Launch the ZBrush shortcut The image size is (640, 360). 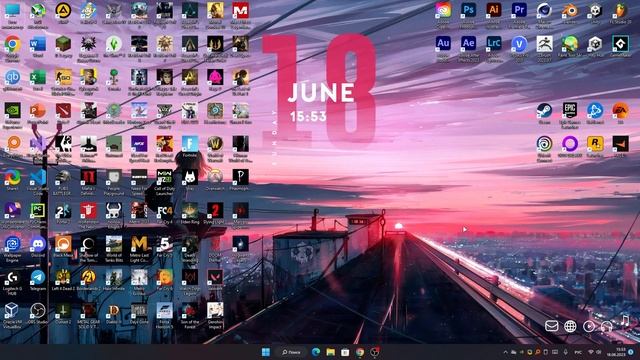(x=544, y=44)
